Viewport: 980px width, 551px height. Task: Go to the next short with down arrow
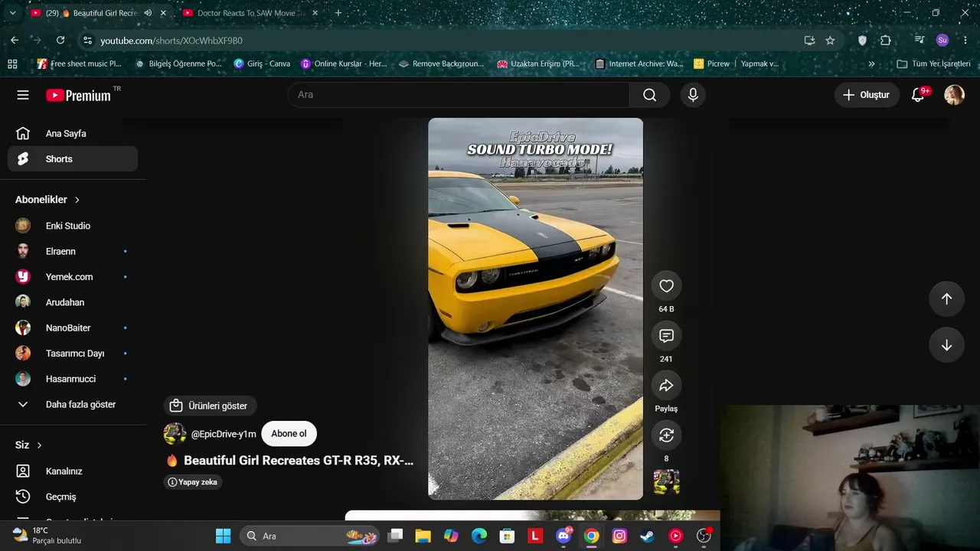coord(946,345)
